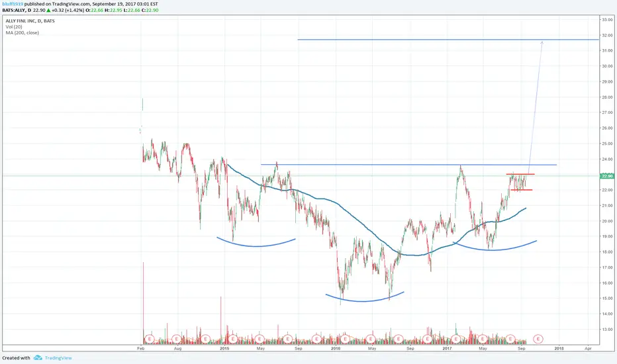
Task: Click the earnings E marker closest to the 2016 label
Action: 345,339
